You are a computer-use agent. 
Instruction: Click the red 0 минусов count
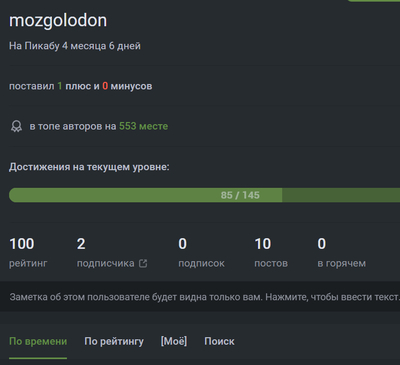(x=105, y=86)
